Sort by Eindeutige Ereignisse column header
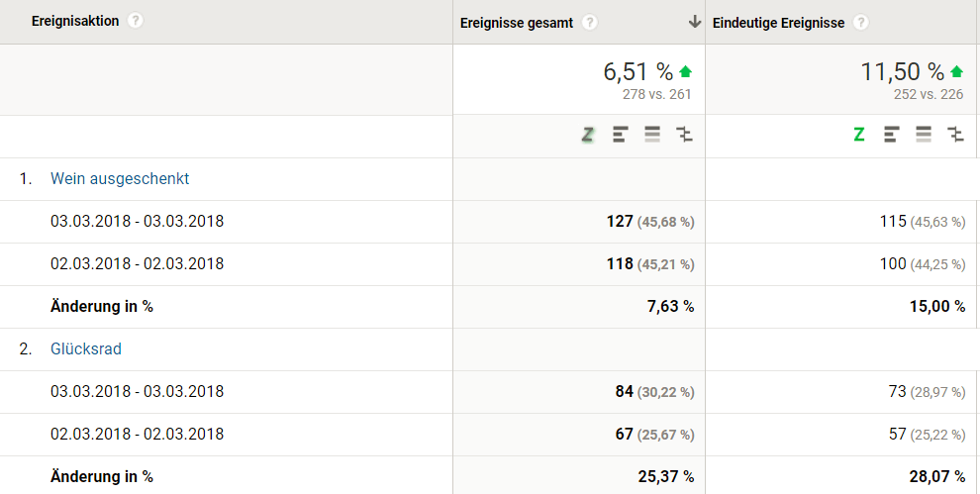 point(779,23)
